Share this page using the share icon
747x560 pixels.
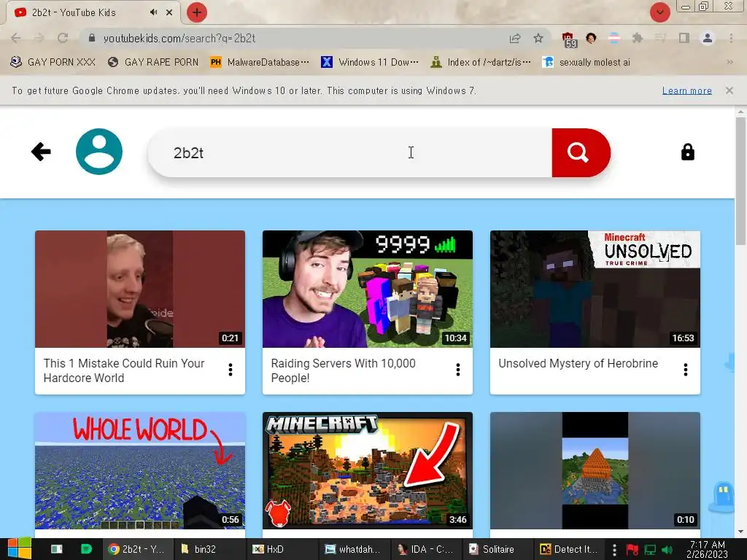514,38
